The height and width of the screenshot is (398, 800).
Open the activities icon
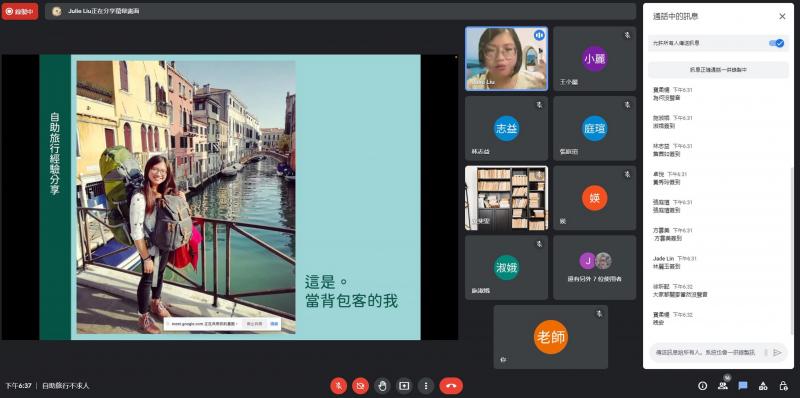(x=763, y=386)
